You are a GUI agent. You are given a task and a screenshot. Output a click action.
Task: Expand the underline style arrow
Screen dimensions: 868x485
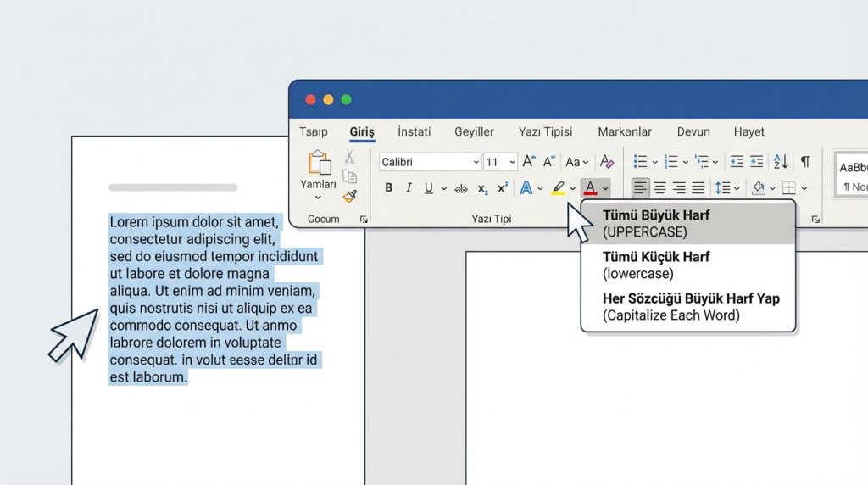(x=444, y=189)
